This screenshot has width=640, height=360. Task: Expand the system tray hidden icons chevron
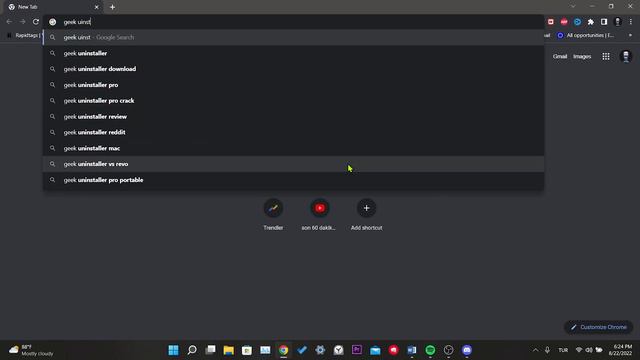coord(535,350)
